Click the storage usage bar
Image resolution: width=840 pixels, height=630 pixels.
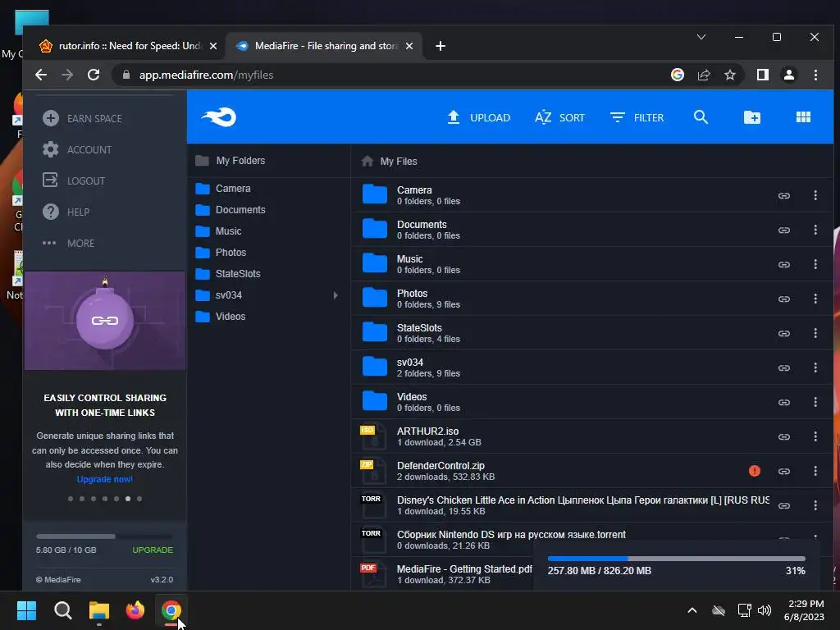pos(104,536)
